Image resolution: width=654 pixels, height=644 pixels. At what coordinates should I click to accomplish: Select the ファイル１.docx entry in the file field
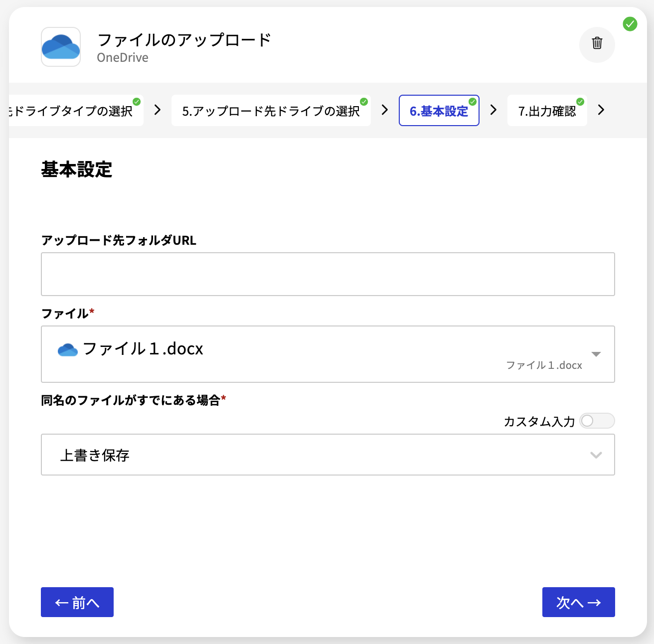coord(144,349)
